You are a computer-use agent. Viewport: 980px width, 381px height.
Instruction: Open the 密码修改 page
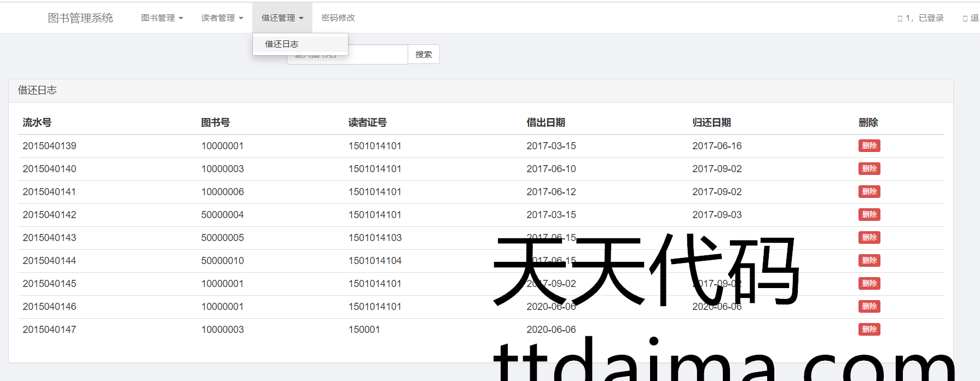click(x=338, y=18)
